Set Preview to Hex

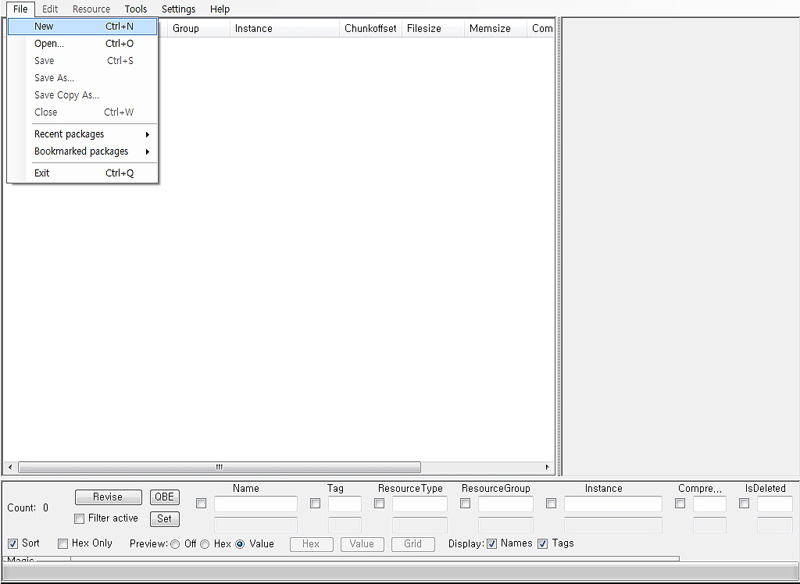click(205, 544)
